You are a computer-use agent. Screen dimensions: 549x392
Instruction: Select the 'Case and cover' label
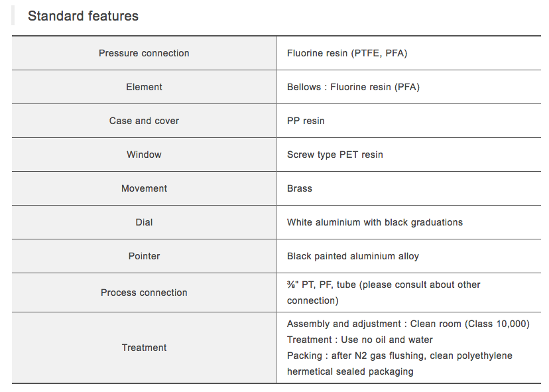(144, 121)
